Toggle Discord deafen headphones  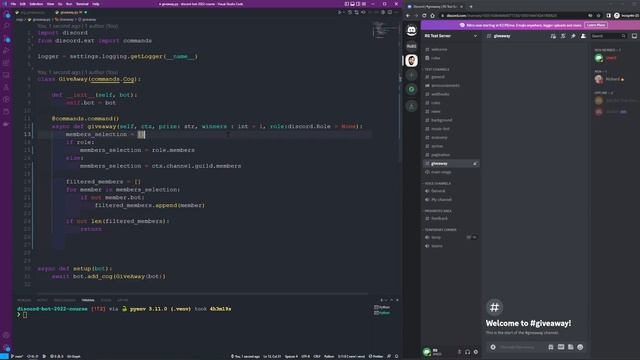pos(467,352)
